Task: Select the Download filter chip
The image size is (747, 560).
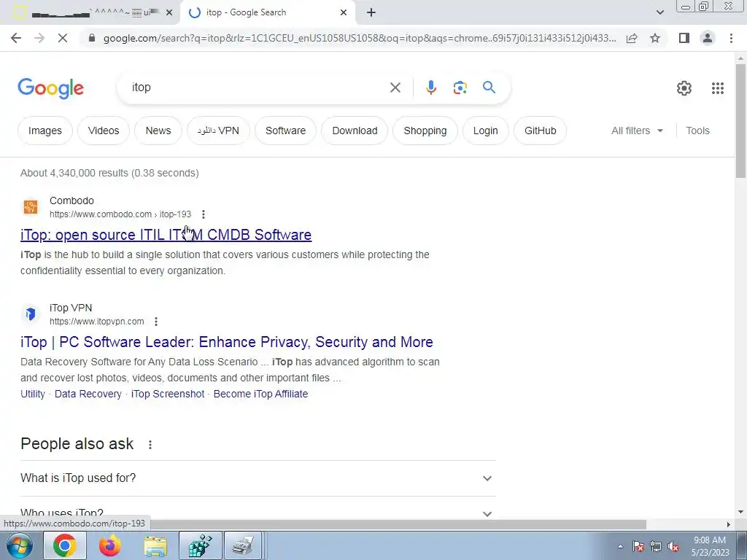Action: (x=355, y=131)
